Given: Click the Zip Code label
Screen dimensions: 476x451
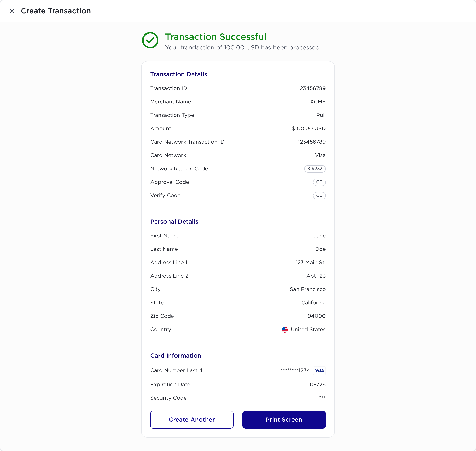Looking at the screenshot, I should [162, 316].
